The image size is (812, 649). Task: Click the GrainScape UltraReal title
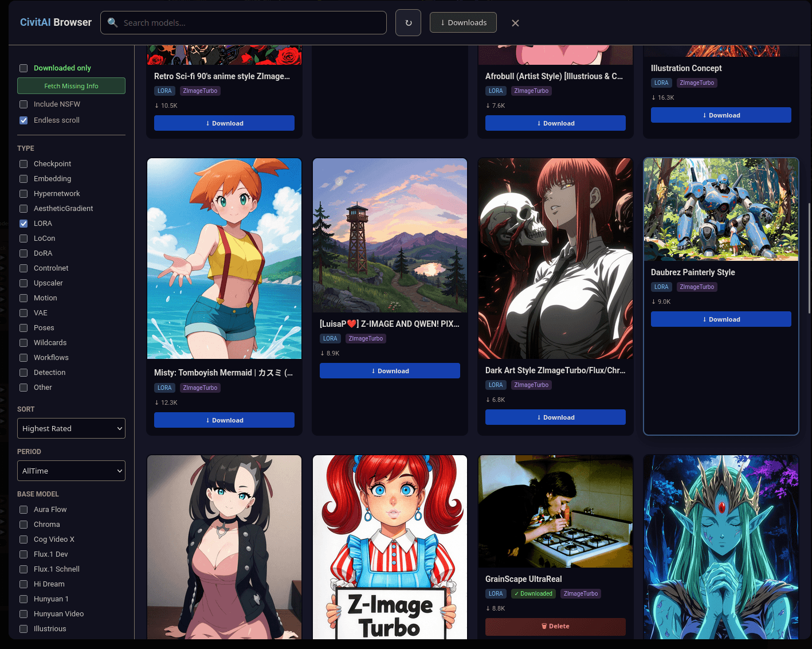tap(523, 579)
